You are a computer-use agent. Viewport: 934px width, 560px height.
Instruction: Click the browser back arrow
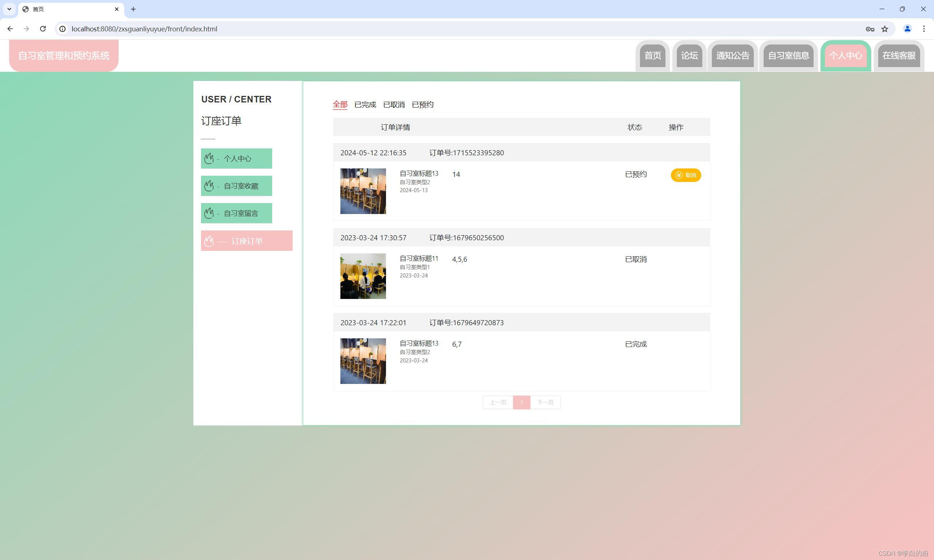[10, 29]
